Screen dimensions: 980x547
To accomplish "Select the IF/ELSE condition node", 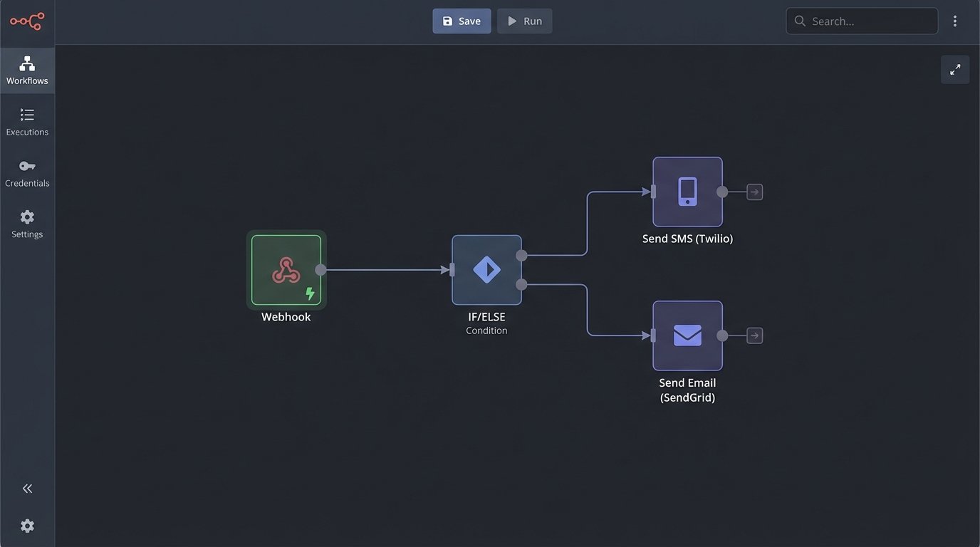I will pos(486,270).
